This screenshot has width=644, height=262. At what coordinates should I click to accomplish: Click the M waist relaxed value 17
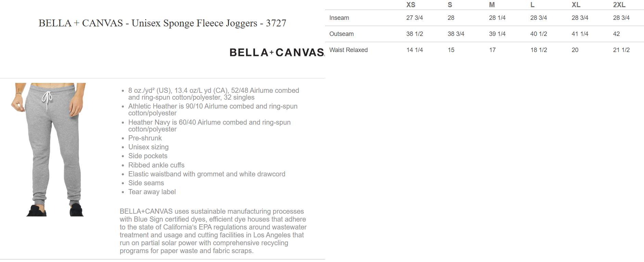[492, 50]
